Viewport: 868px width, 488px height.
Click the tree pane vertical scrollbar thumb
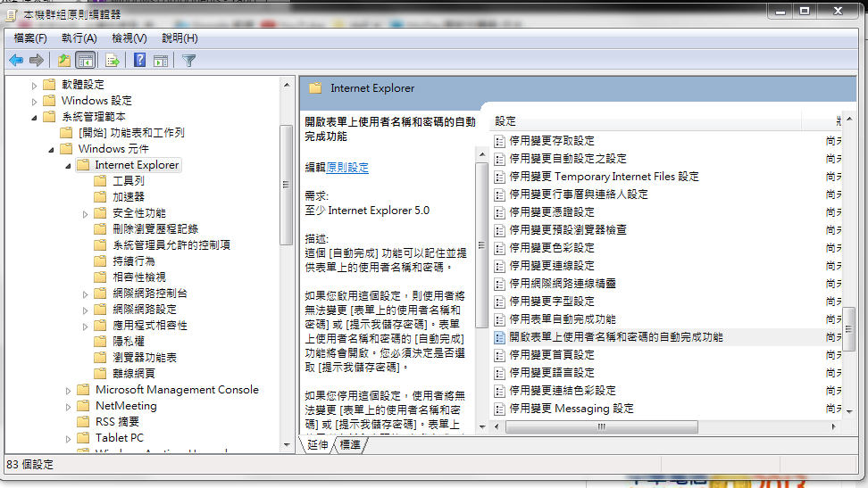coord(286,185)
